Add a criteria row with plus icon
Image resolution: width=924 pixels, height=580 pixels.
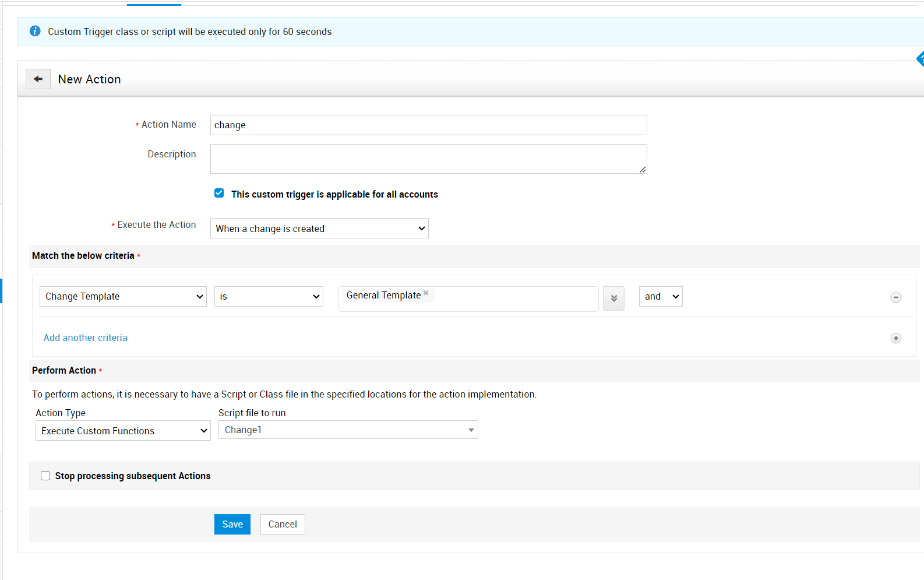tap(895, 338)
